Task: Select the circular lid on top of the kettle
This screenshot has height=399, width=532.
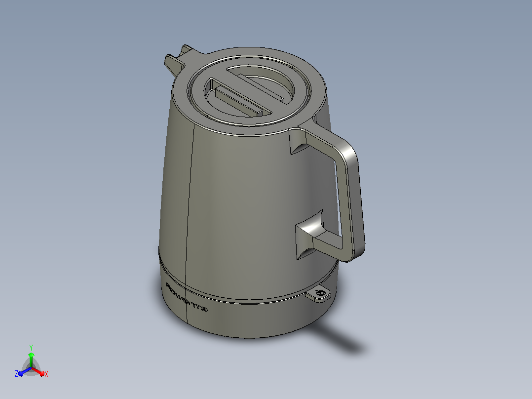Action: [249, 91]
